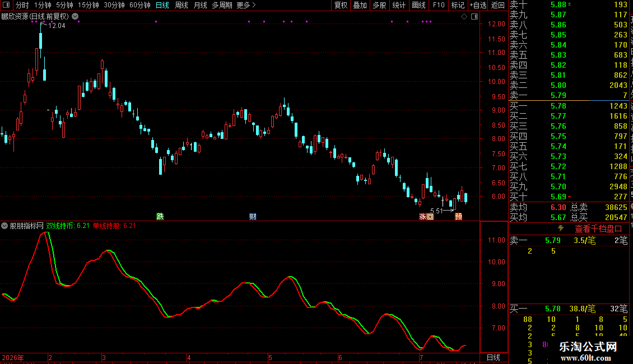This screenshot has width=633, height=364.
Task: Click the 买五 price 5.74
Action: (x=558, y=146)
